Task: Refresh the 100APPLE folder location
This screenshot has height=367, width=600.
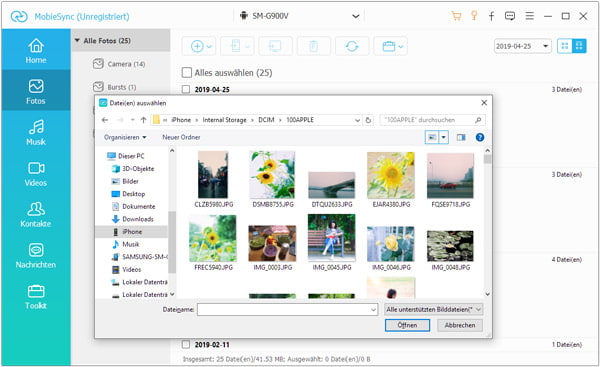Action: click(x=368, y=120)
